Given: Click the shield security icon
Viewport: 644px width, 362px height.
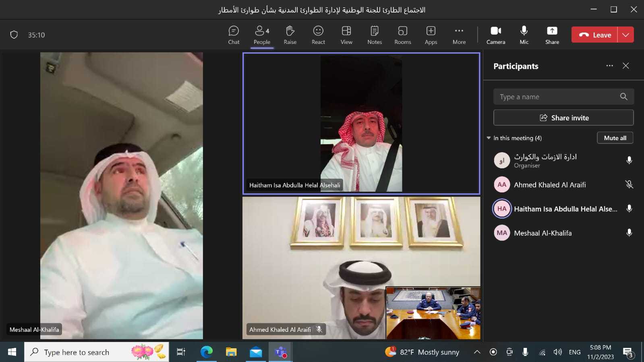Looking at the screenshot, I should coord(14,35).
